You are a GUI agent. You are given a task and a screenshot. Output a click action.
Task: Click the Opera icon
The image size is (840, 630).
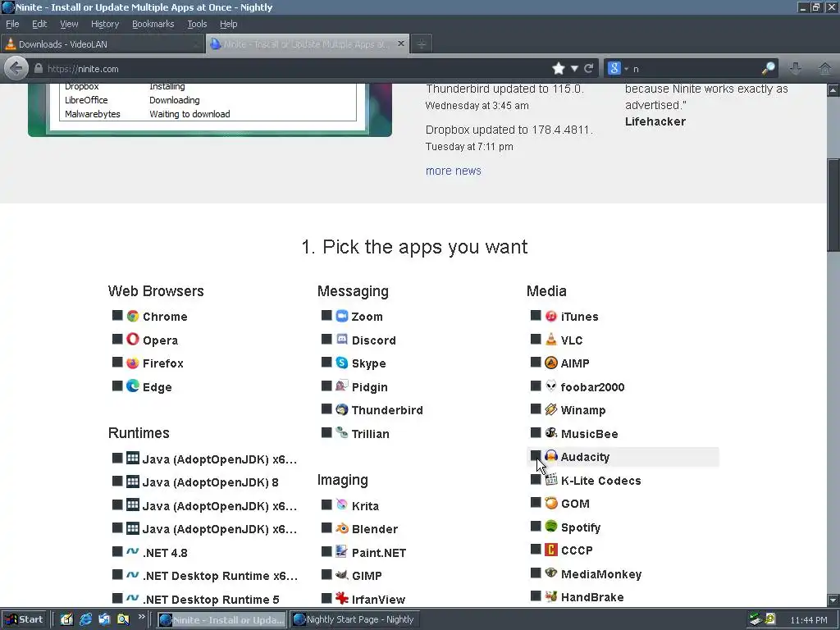coord(133,339)
